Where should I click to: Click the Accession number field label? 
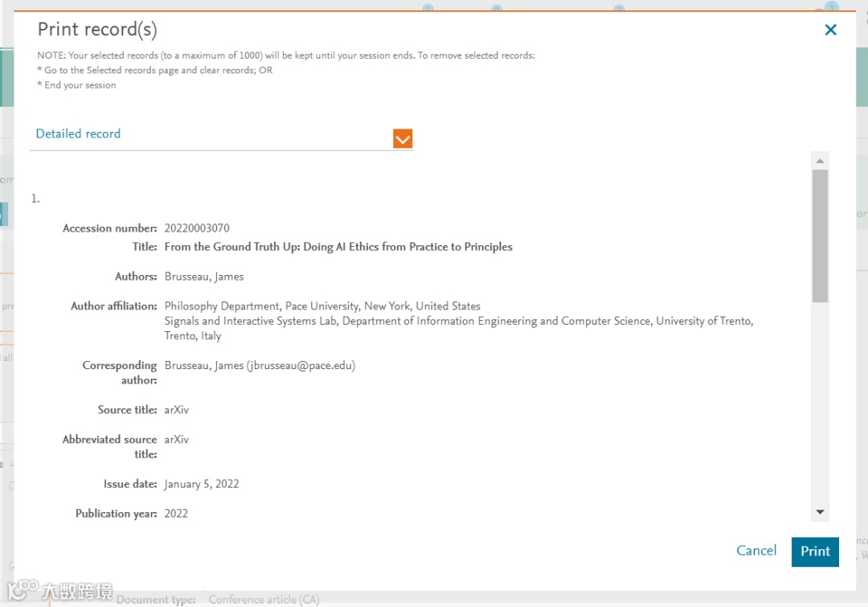coord(109,228)
